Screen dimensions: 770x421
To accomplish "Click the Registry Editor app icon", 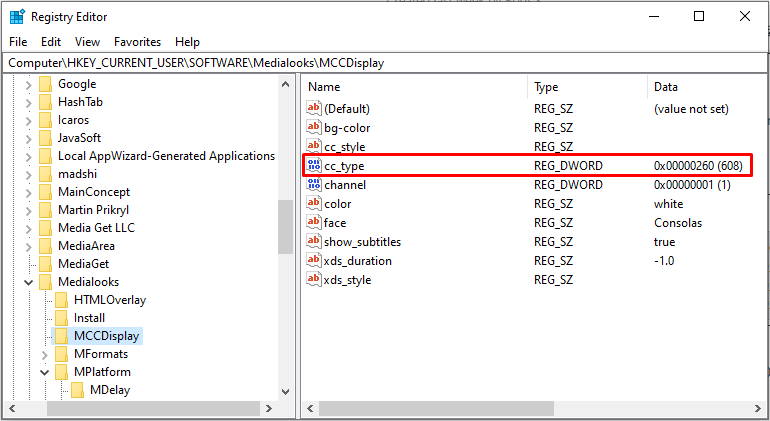I will tap(17, 17).
